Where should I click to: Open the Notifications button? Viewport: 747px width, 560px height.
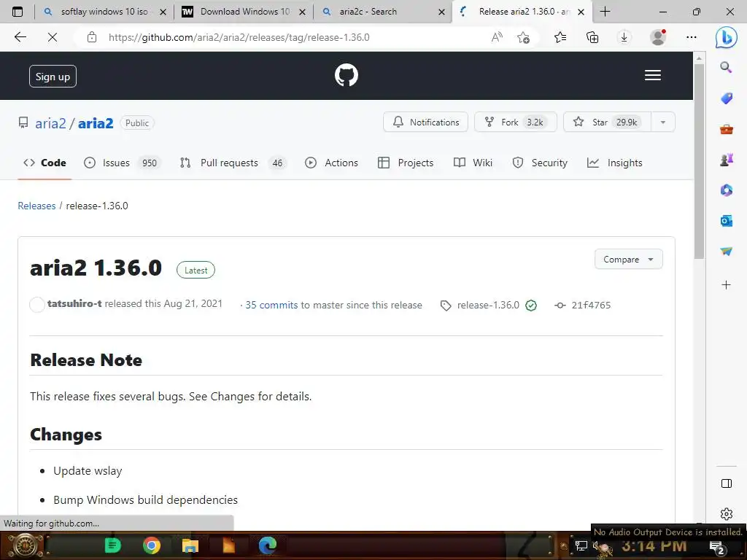[425, 122]
